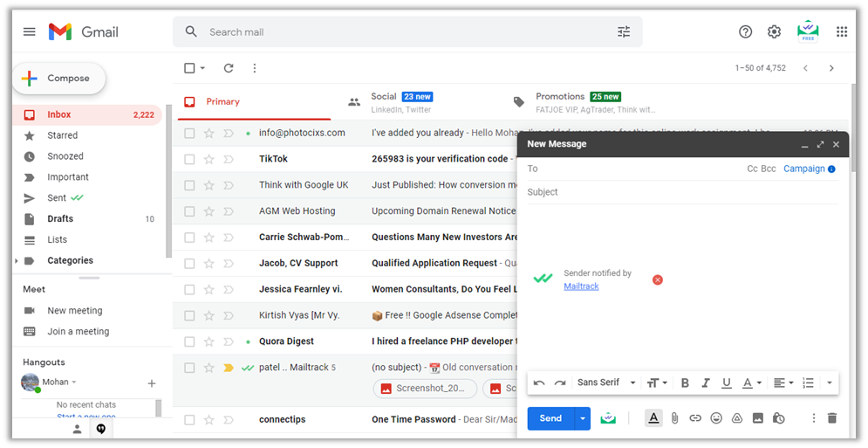This screenshot has height=448, width=868.
Task: Insert a link icon
Action: click(x=695, y=418)
